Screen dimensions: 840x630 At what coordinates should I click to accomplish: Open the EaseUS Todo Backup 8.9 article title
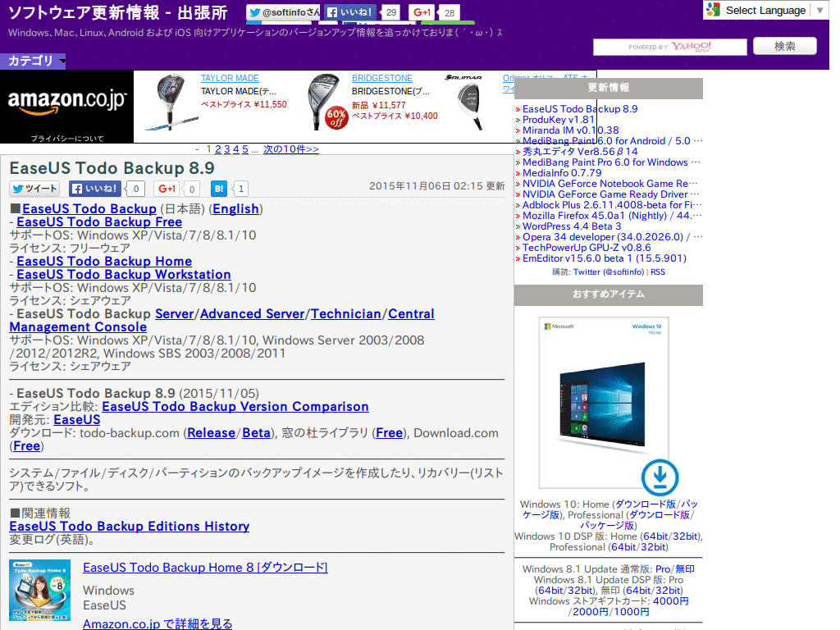[112, 167]
